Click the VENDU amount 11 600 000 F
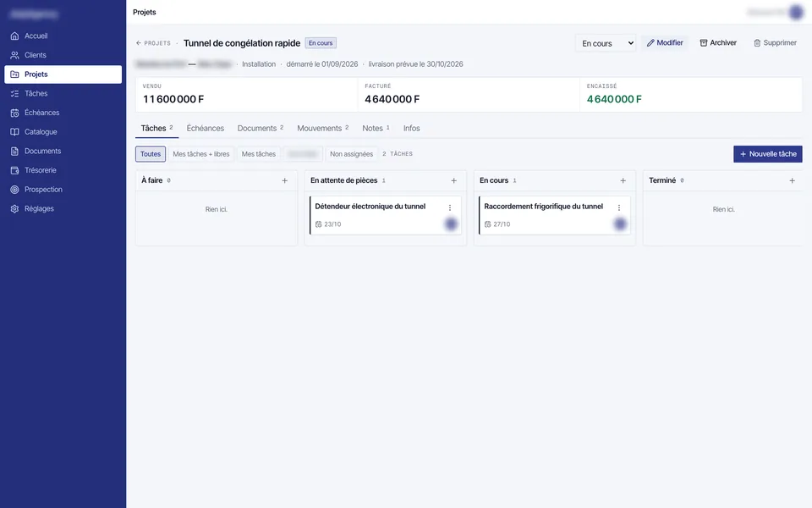 coord(173,99)
